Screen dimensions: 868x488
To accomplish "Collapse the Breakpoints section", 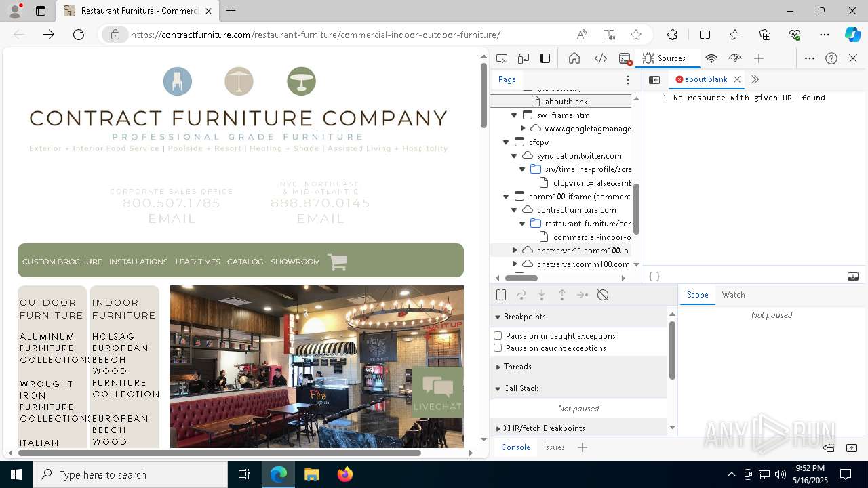I will [x=498, y=317].
